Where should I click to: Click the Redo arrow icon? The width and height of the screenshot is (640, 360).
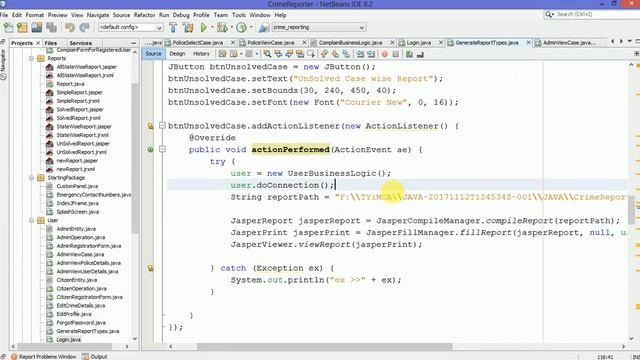pyautogui.click(x=84, y=27)
